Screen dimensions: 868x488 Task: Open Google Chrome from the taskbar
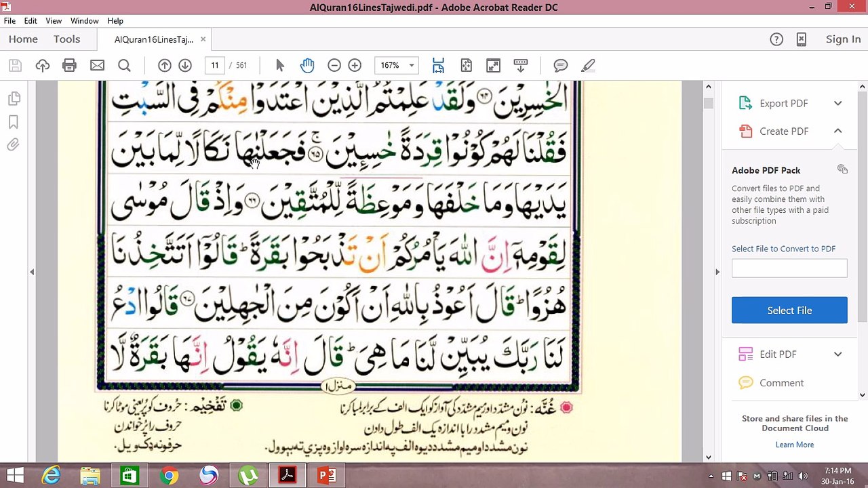tap(170, 475)
